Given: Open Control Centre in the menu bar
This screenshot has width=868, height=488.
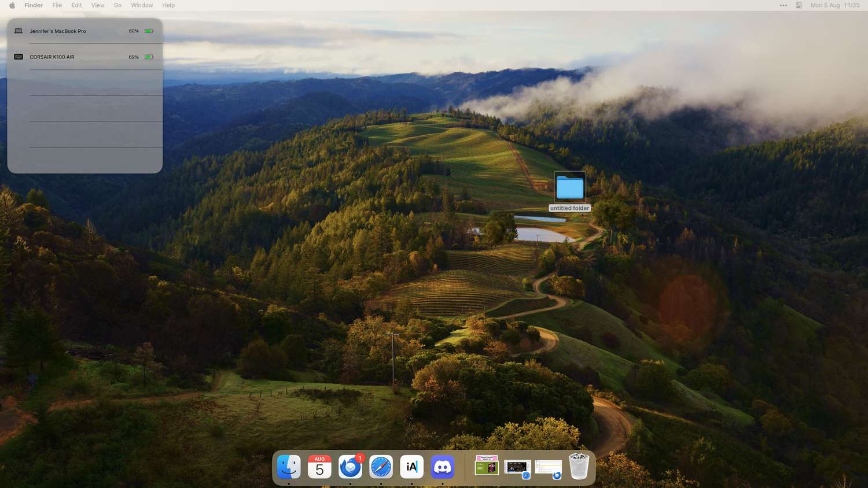Looking at the screenshot, I should (x=799, y=5).
